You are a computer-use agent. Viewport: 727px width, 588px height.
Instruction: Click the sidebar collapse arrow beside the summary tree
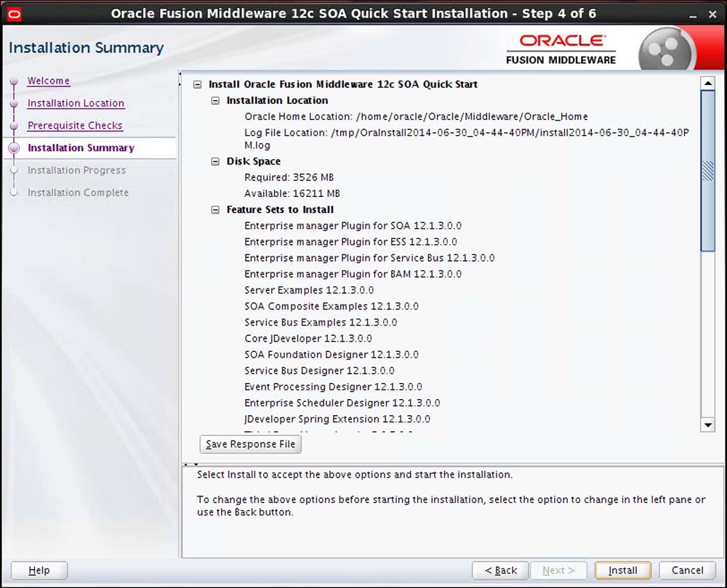coord(180,79)
